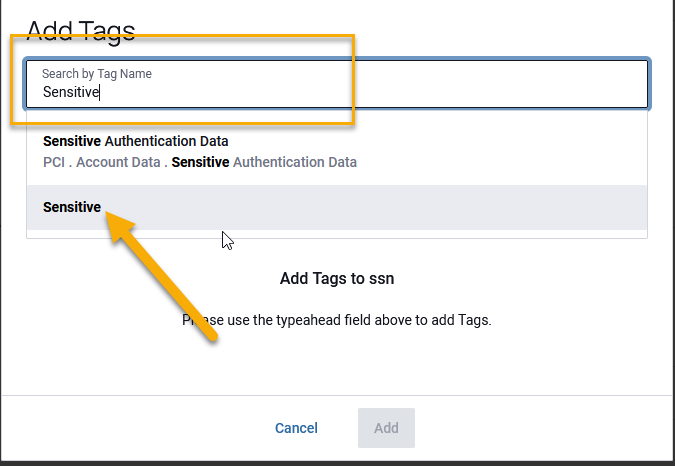Click the Search by Tag Name field
675x466 pixels.
tap(337, 83)
